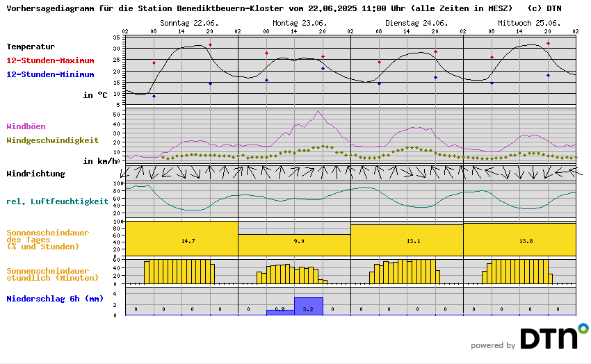This screenshot has width=591, height=364.
Task: Click the 'Sonnenscheindauer des Tages' label
Action: [x=48, y=240]
